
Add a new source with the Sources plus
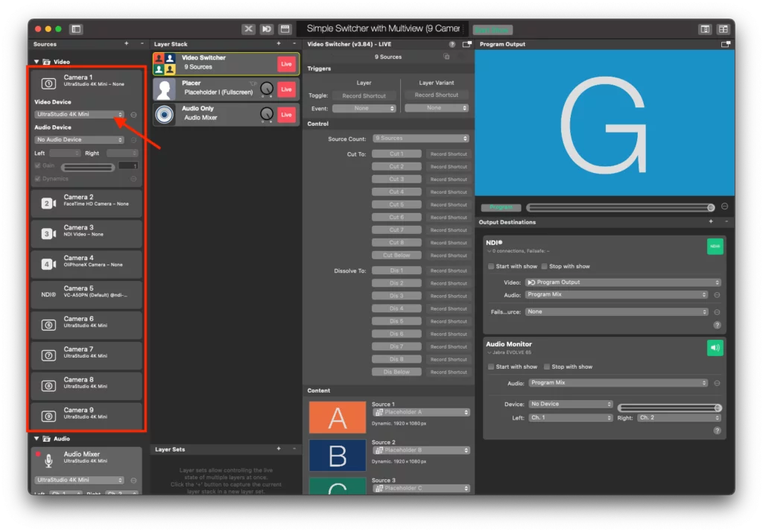point(127,44)
